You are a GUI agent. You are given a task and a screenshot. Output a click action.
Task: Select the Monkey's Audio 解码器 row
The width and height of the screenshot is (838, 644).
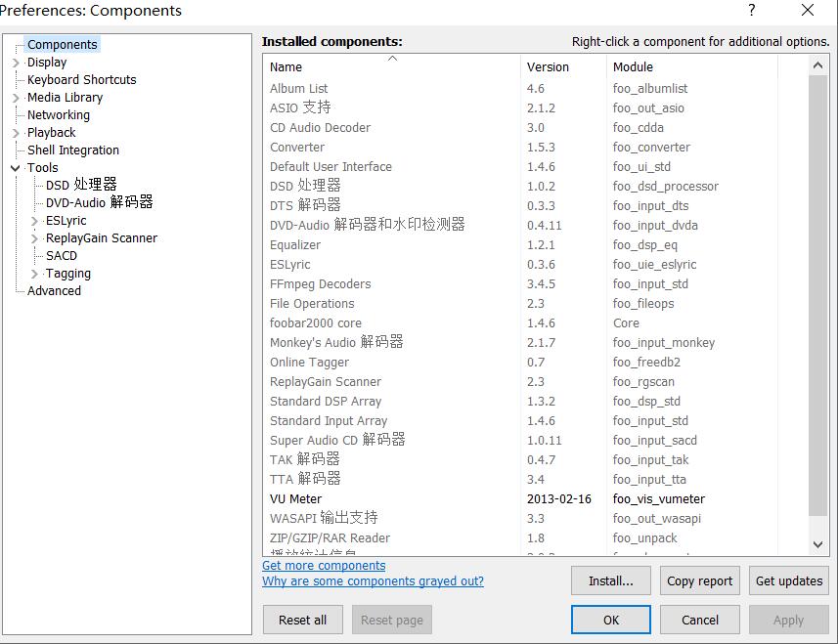click(536, 343)
